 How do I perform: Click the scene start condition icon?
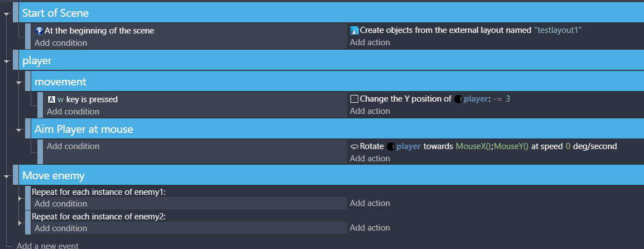pos(39,31)
